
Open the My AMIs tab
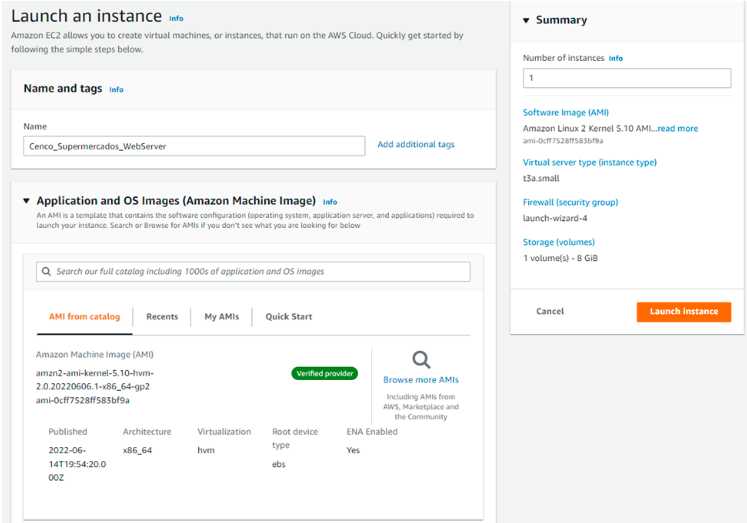pyautogui.click(x=221, y=317)
